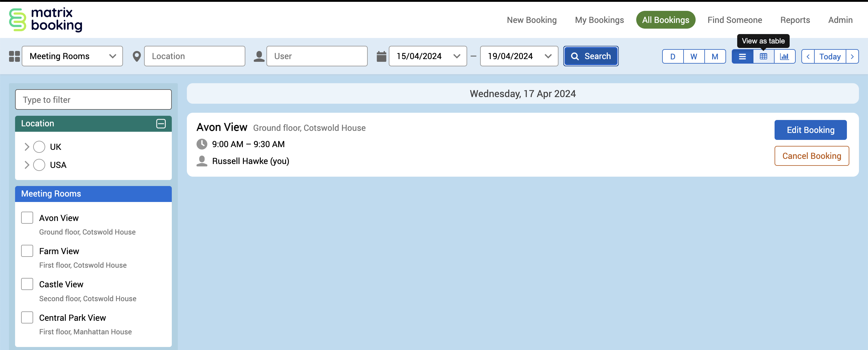Check the Avon View checkbox
Image resolution: width=868 pixels, height=350 pixels.
[27, 217]
